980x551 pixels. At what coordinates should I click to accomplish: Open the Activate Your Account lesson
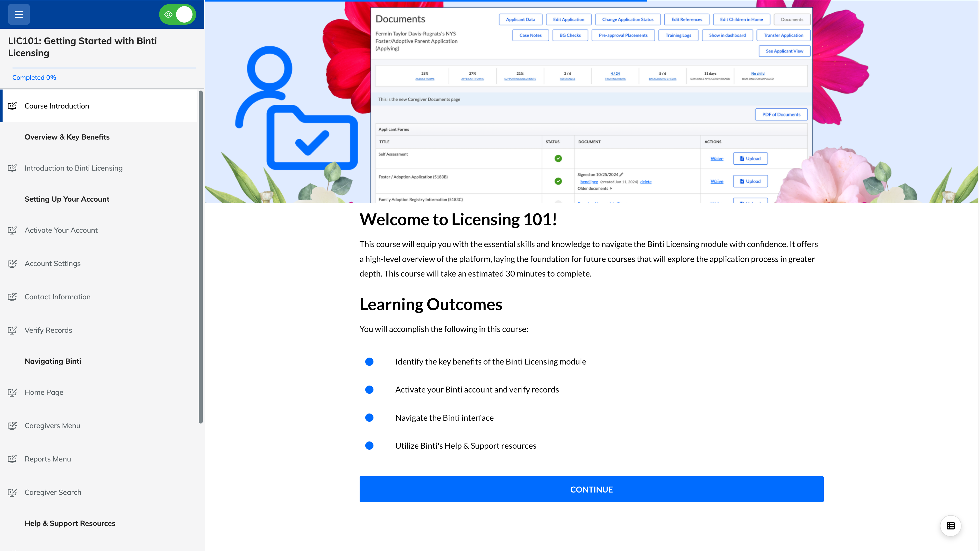click(x=99, y=230)
